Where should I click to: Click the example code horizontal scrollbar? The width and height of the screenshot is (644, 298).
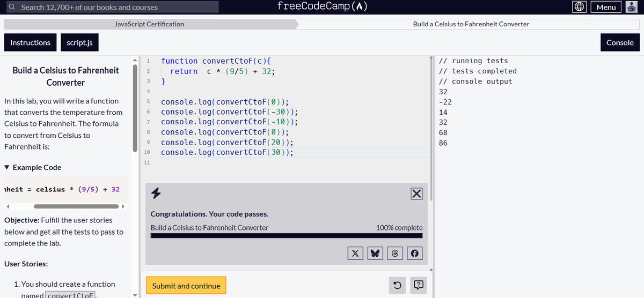[x=76, y=206]
